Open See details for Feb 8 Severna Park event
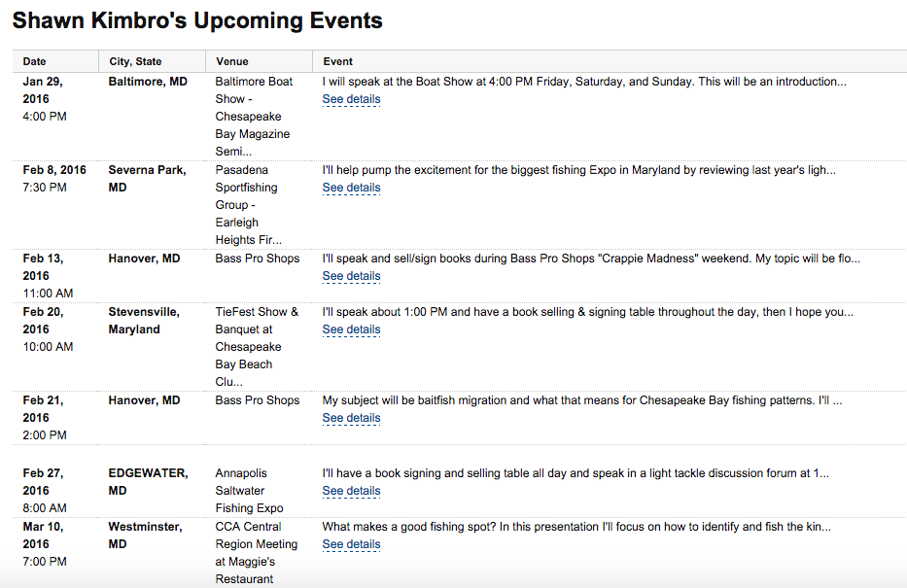This screenshot has width=907, height=588. pyautogui.click(x=351, y=188)
